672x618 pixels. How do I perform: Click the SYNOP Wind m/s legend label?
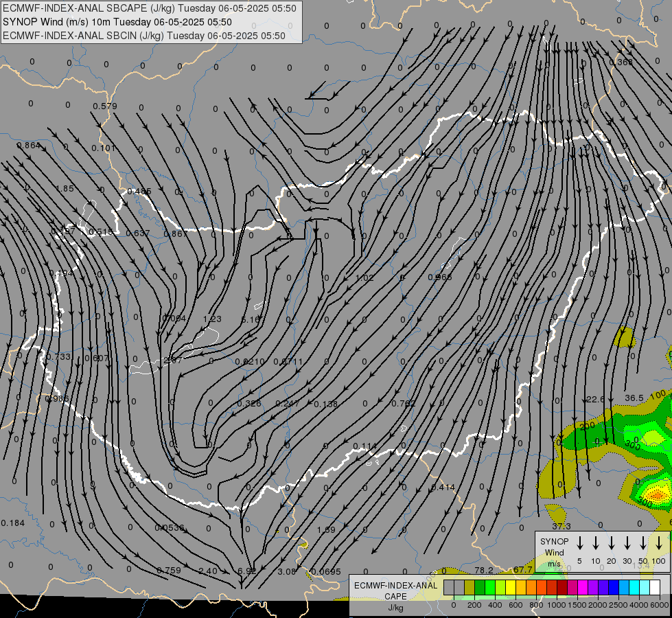click(554, 552)
